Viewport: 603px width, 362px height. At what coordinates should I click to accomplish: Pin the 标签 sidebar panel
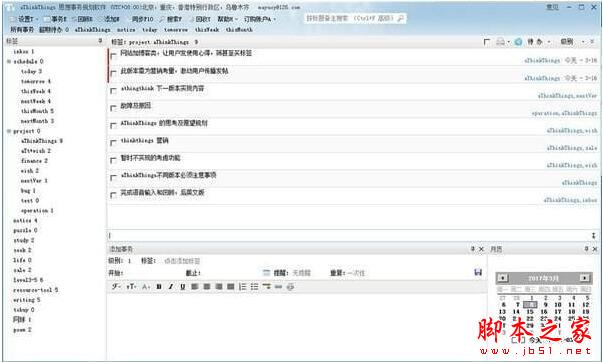[100, 40]
